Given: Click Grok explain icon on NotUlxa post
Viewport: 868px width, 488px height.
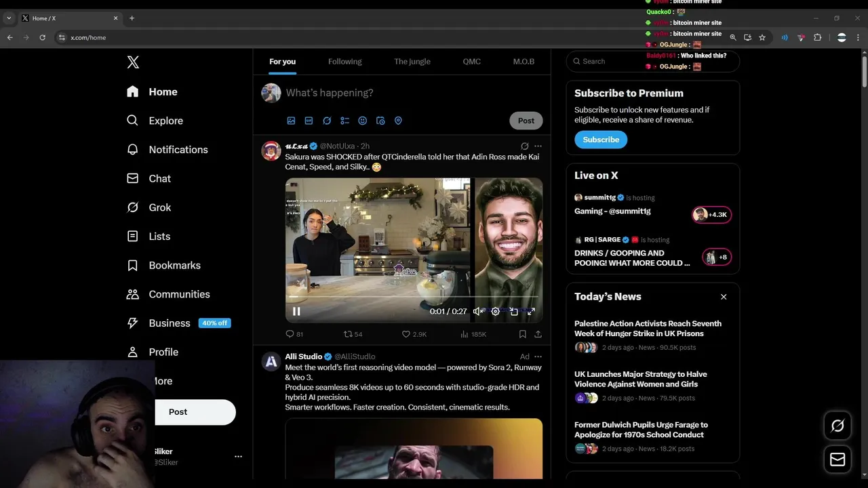Looking at the screenshot, I should coord(524,146).
